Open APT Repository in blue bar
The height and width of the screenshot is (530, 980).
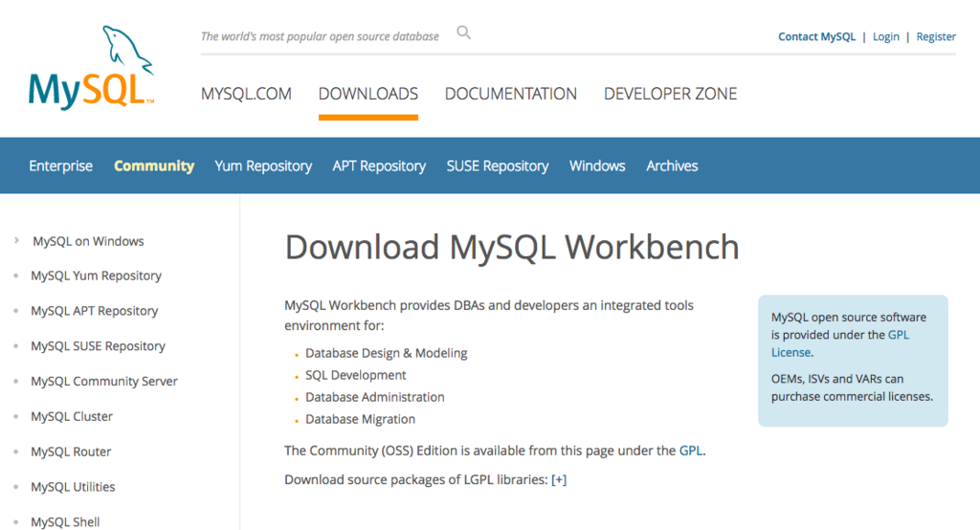click(x=379, y=166)
